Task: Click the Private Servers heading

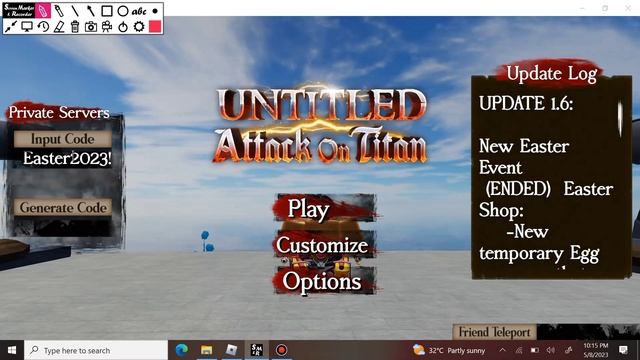Action: (x=59, y=112)
